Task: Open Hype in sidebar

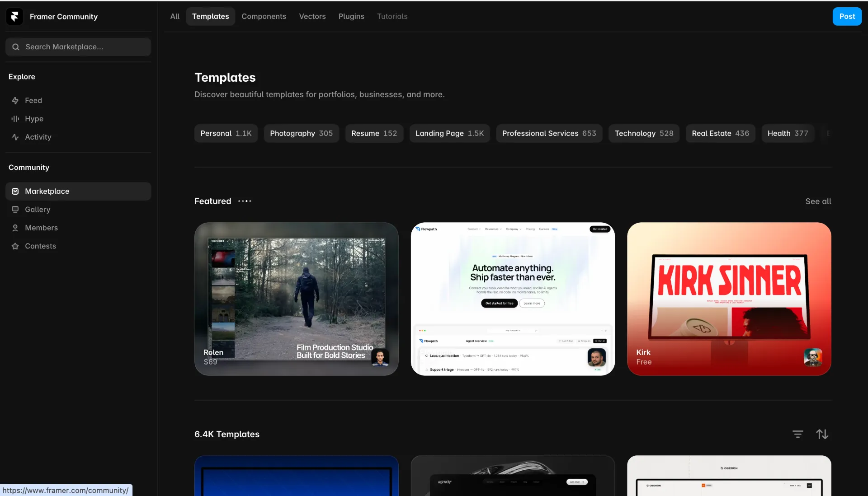Action: (78, 119)
